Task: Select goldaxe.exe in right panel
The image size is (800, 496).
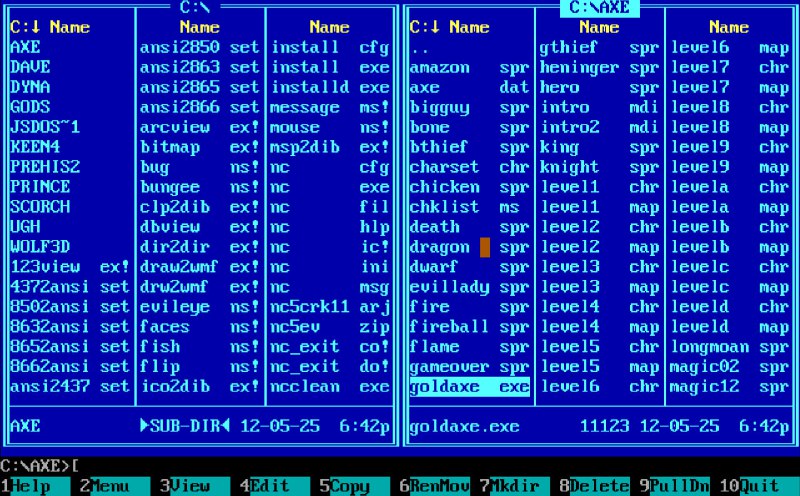Action: tap(469, 387)
